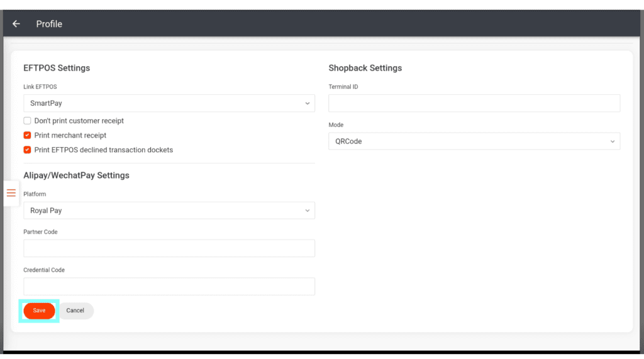Click into the Credential Code field
This screenshot has height=359, width=644.
[169, 287]
